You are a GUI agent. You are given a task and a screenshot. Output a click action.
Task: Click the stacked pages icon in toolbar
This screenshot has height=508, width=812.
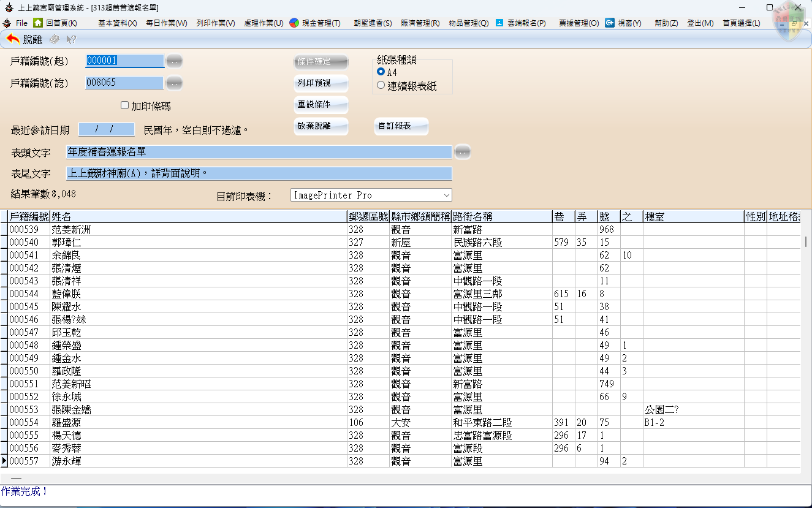(x=55, y=39)
